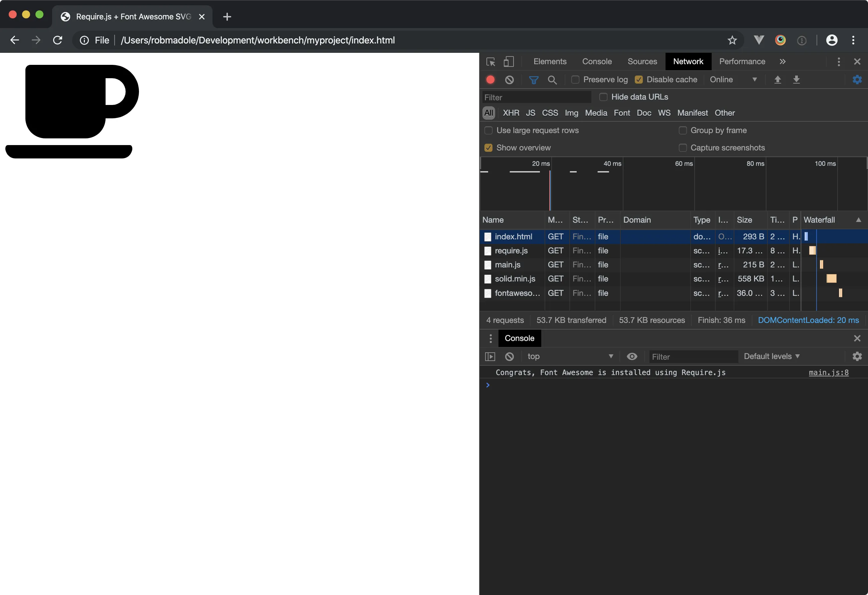The height and width of the screenshot is (595, 868).
Task: Open main.js:8 in console
Action: pyautogui.click(x=829, y=372)
